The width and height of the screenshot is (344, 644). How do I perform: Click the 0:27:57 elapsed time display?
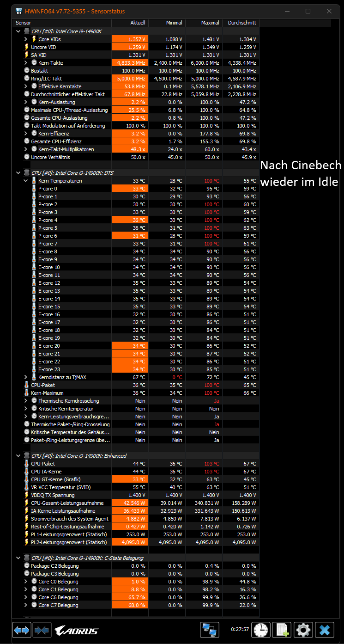[240, 630]
